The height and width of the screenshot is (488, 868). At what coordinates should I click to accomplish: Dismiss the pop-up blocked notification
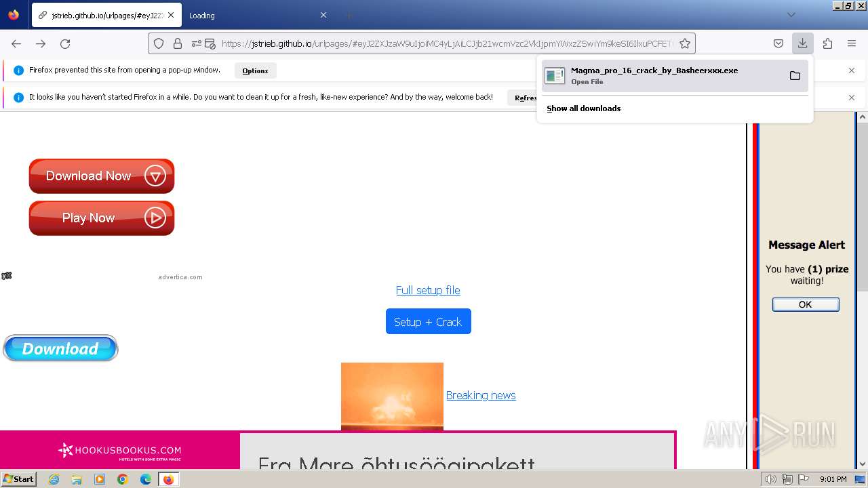tap(852, 70)
